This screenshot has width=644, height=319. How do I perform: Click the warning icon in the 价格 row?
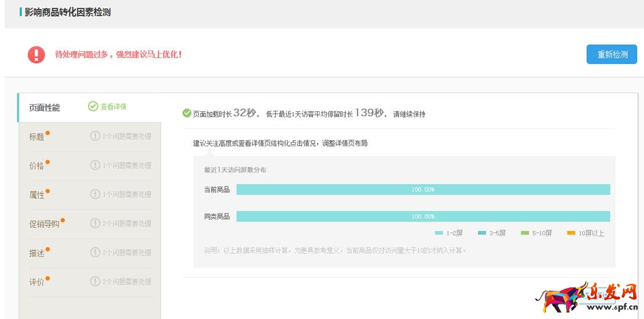95,165
